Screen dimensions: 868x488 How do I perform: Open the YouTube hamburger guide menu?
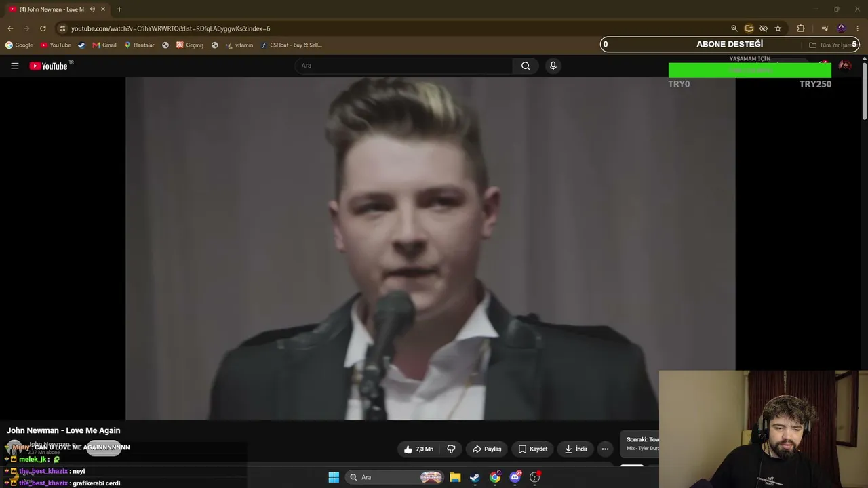click(x=14, y=66)
